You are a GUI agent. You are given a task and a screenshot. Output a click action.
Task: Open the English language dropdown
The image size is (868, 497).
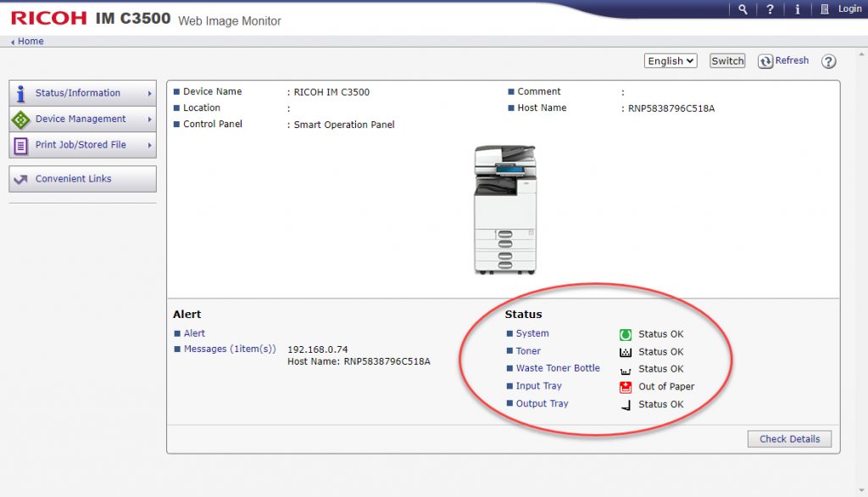670,61
